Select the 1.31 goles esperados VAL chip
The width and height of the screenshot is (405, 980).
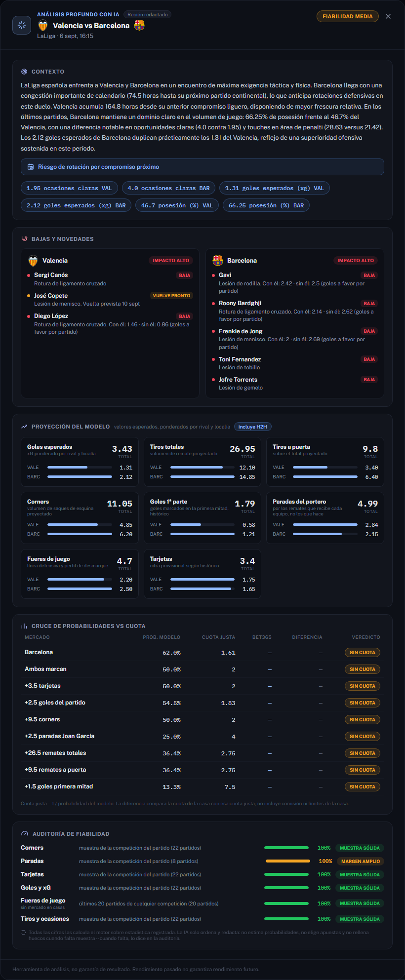click(x=275, y=188)
